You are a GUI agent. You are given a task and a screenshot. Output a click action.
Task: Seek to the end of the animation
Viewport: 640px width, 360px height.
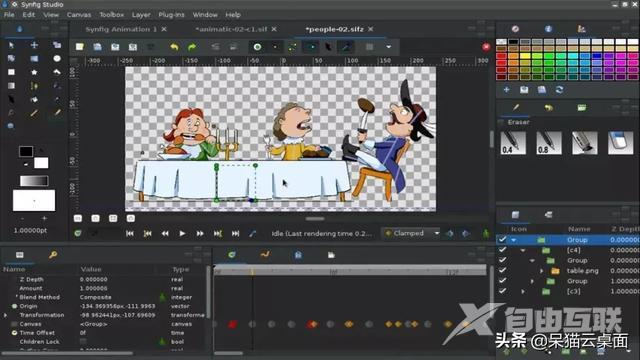[x=236, y=233]
